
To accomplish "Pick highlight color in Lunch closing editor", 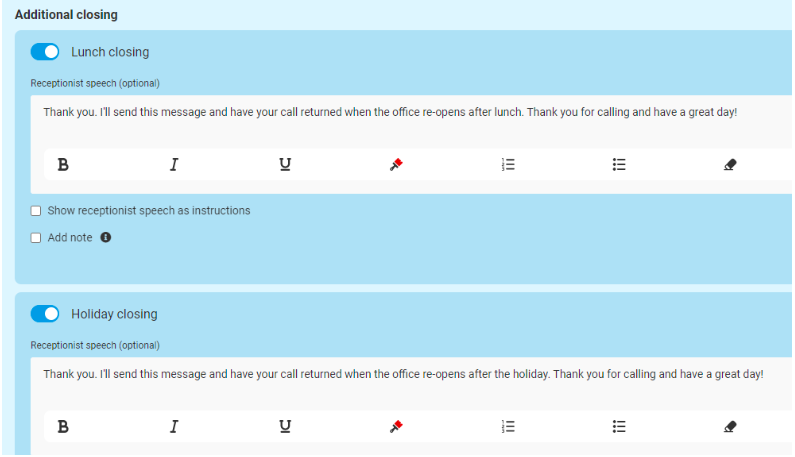I will (x=396, y=164).
